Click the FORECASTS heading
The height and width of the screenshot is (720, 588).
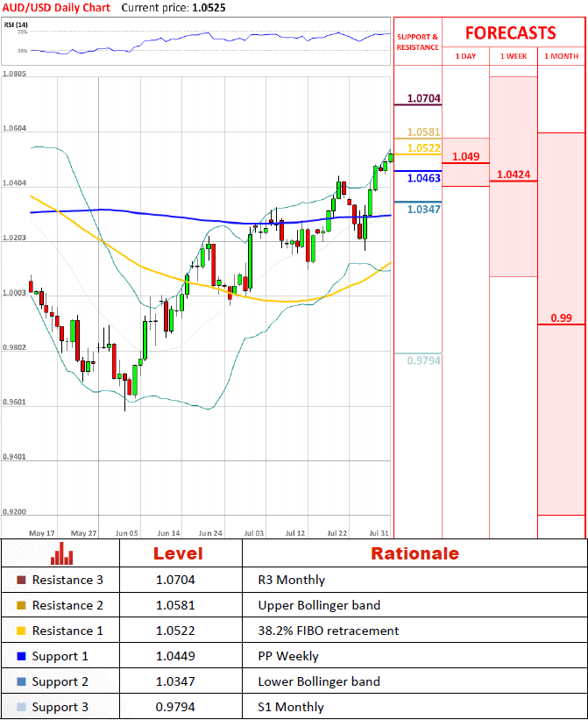pyautogui.click(x=511, y=33)
